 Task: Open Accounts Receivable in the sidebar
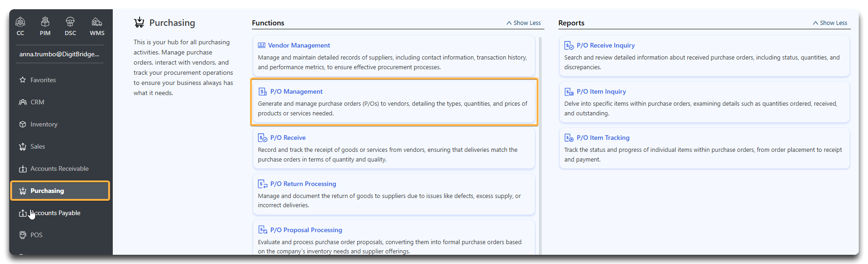click(60, 168)
